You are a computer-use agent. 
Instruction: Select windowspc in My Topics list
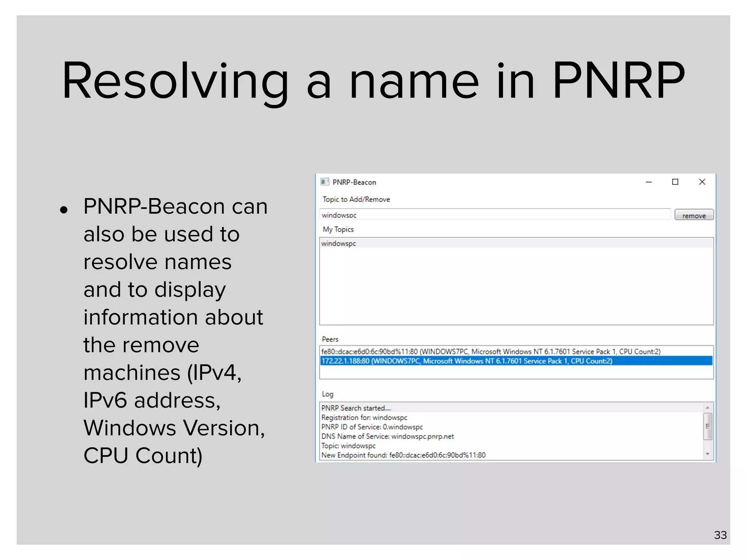click(x=516, y=243)
